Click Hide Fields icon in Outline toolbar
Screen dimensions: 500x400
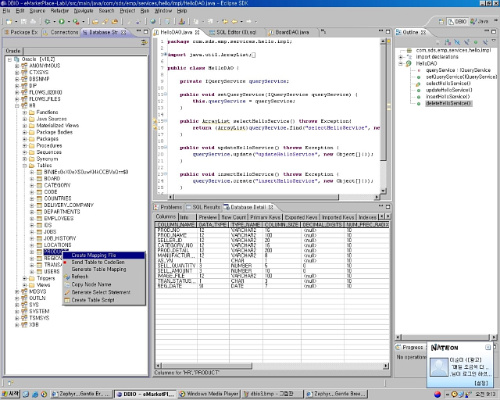(x=457, y=42)
